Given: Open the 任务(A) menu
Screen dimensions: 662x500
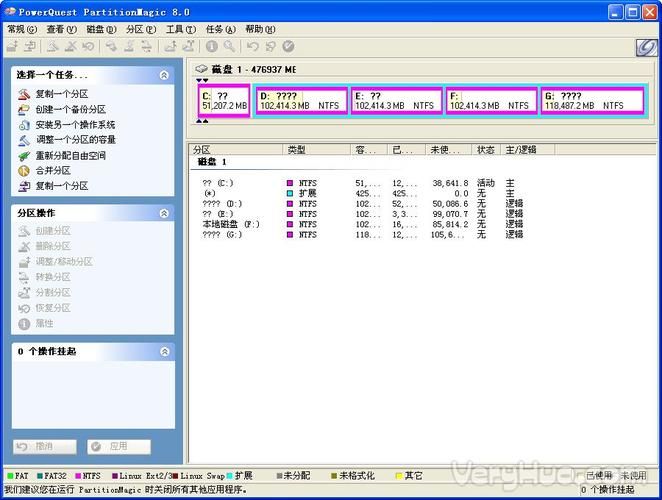Looking at the screenshot, I should [220, 29].
